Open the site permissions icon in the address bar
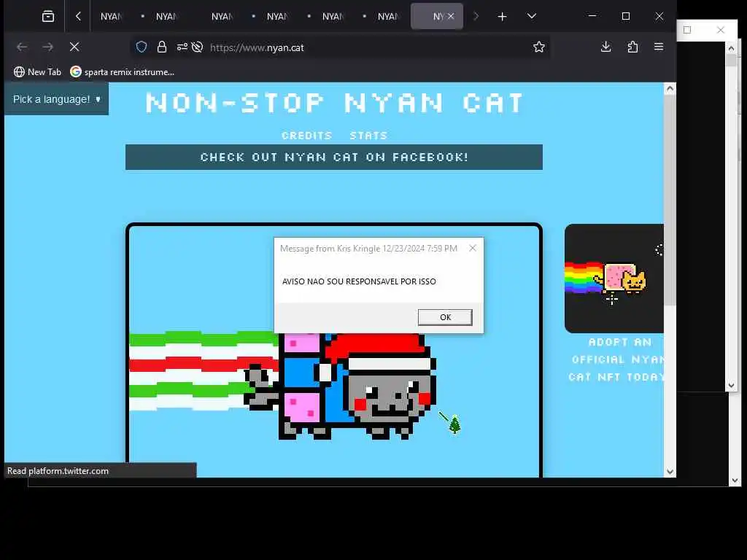The width and height of the screenshot is (747, 560). 182,47
